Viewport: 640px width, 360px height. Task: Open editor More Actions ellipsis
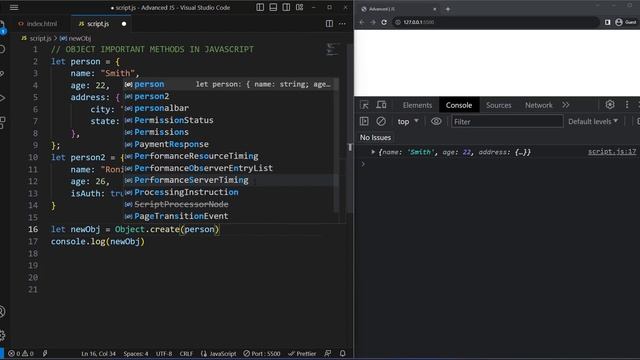click(x=342, y=24)
